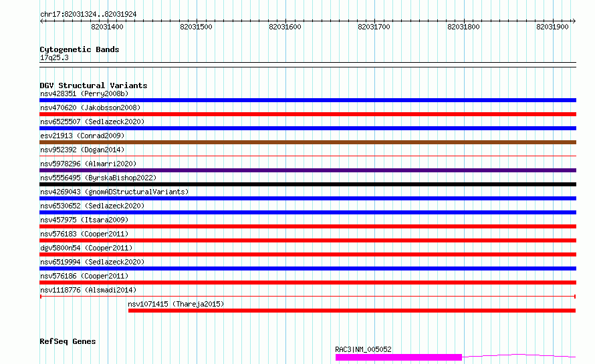Select nsv576183 (Cooper2011) label
Image resolution: width=595 pixels, height=364 pixels.
(x=84, y=234)
